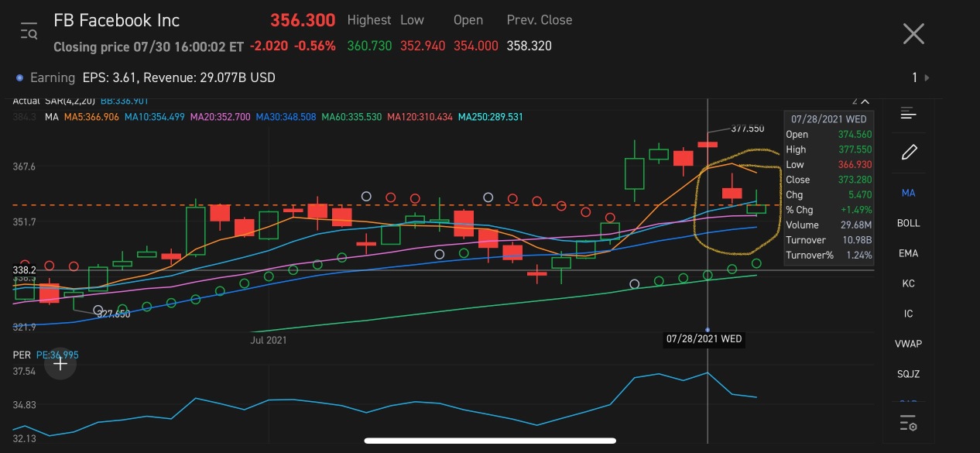Tap the MA20:352.700 legend value

221,117
